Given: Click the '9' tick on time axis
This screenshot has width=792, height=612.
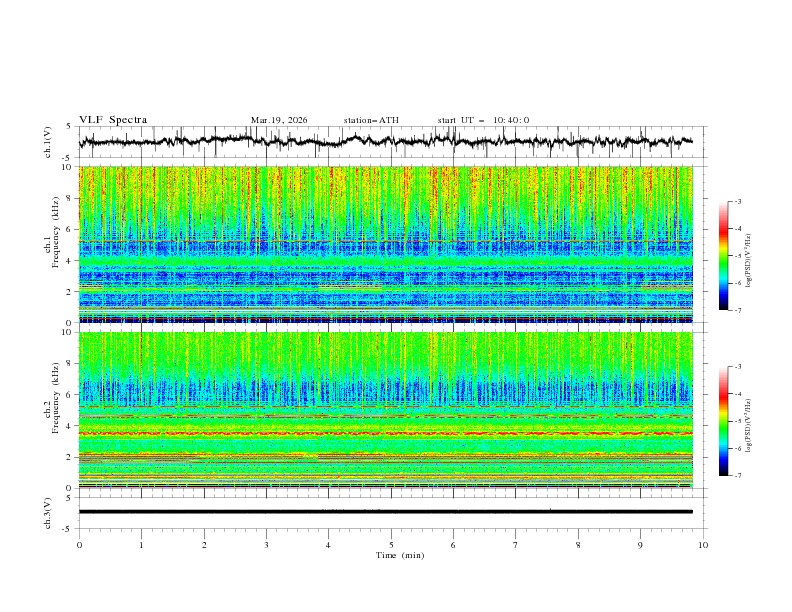Looking at the screenshot, I should pyautogui.click(x=640, y=545).
